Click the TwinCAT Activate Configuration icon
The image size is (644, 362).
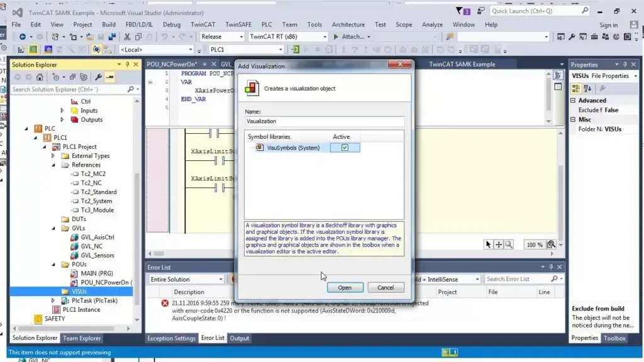pyautogui.click(x=21, y=50)
